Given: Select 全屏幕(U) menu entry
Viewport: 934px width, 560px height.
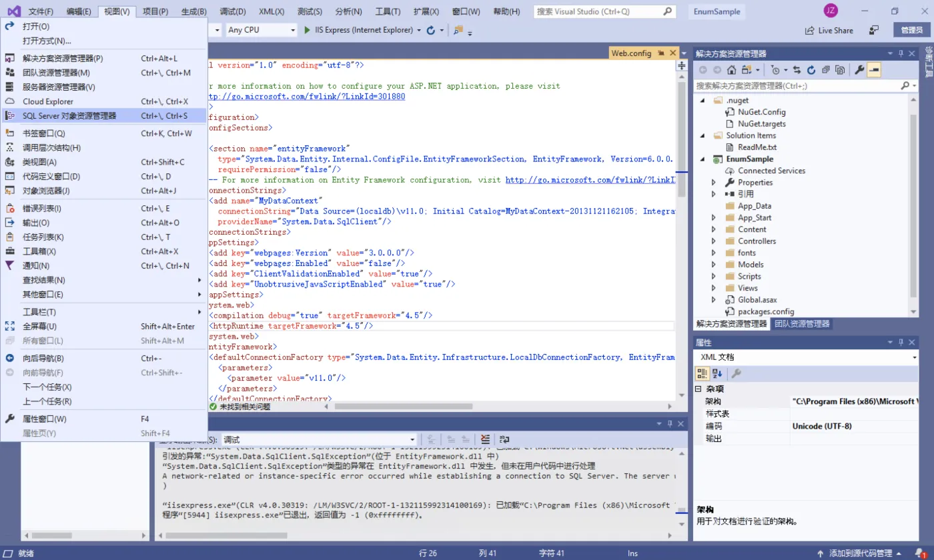Looking at the screenshot, I should point(103,327).
